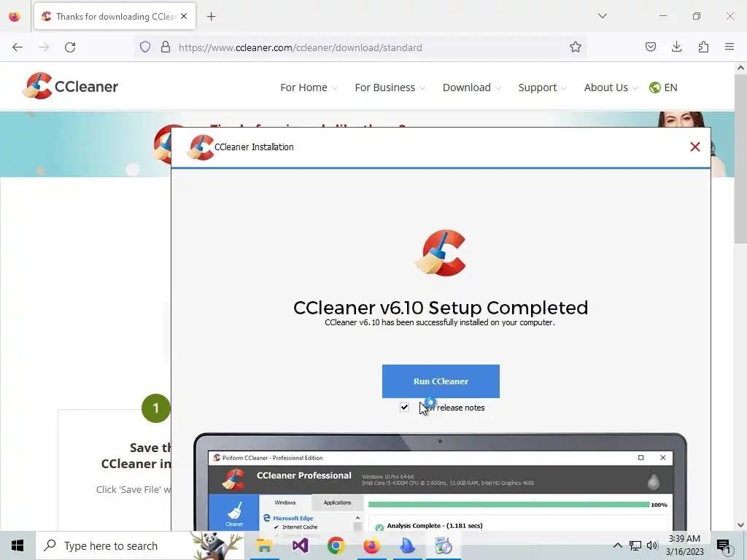Click the 'CCleaner v6.10 Setup Completed' heading
Image resolution: width=747 pixels, height=560 pixels.
tap(441, 308)
